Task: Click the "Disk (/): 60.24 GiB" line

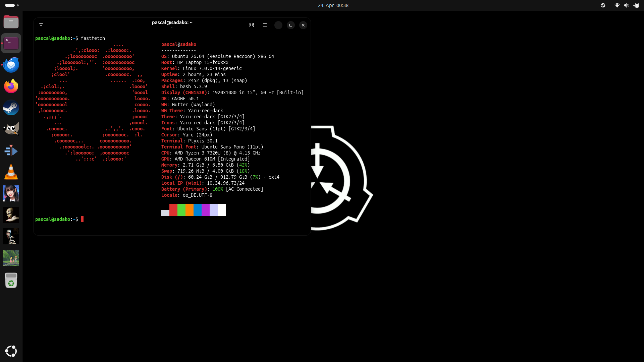Action: pyautogui.click(x=220, y=177)
